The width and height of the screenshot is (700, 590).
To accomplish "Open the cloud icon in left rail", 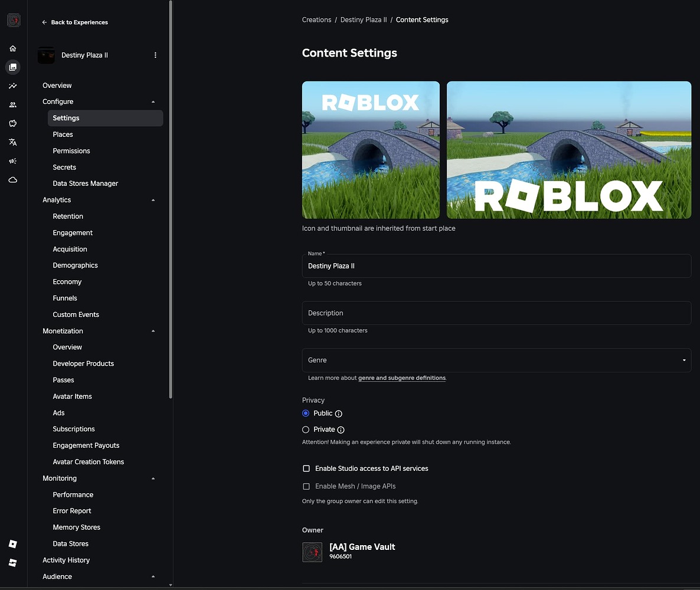I will point(13,180).
